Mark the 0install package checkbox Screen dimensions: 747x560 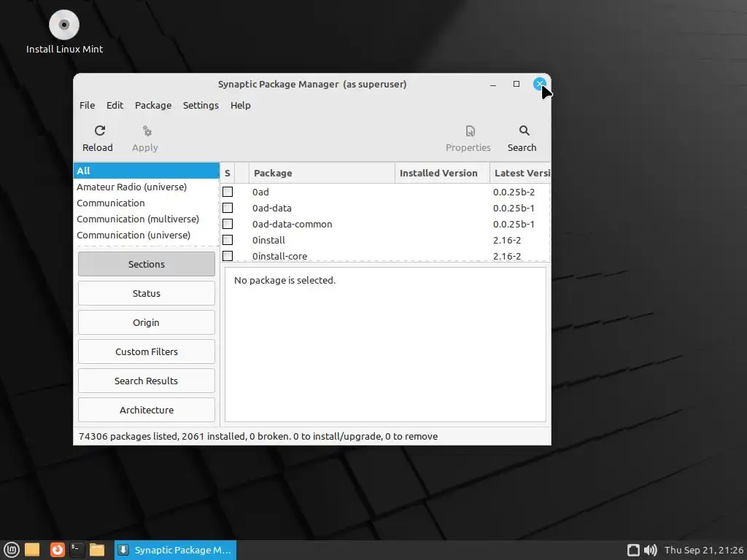pyautogui.click(x=228, y=240)
